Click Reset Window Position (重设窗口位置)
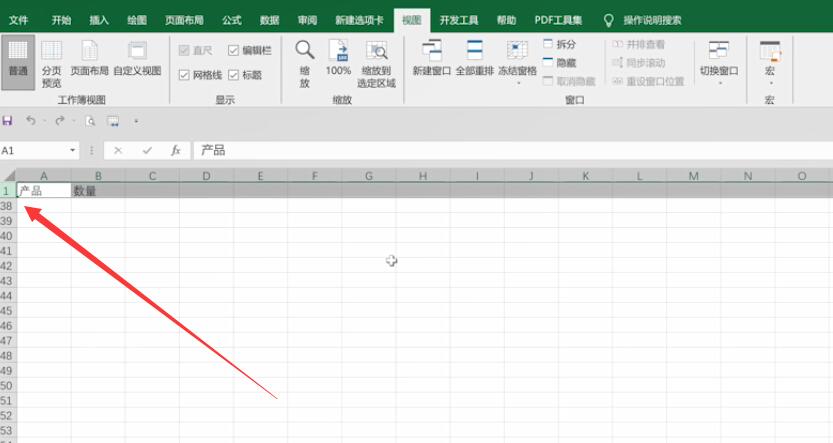Screen dimensions: 833x443 coord(648,81)
